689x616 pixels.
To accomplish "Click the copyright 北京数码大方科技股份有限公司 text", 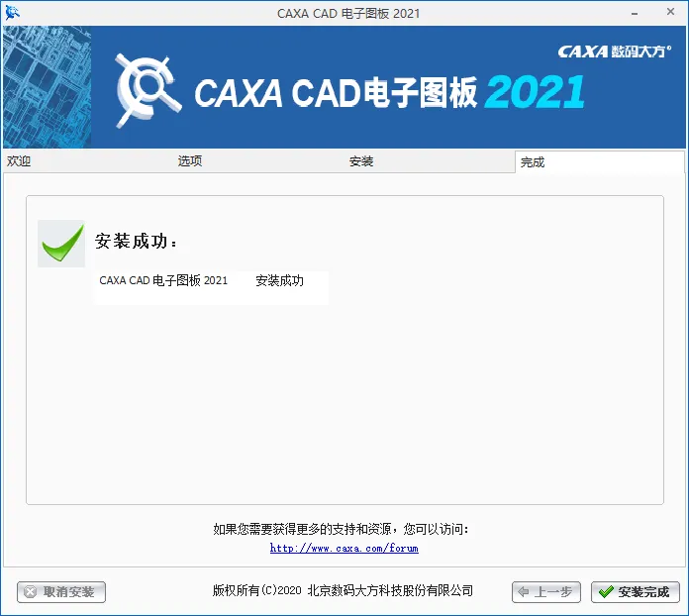I will pyautogui.click(x=343, y=590).
